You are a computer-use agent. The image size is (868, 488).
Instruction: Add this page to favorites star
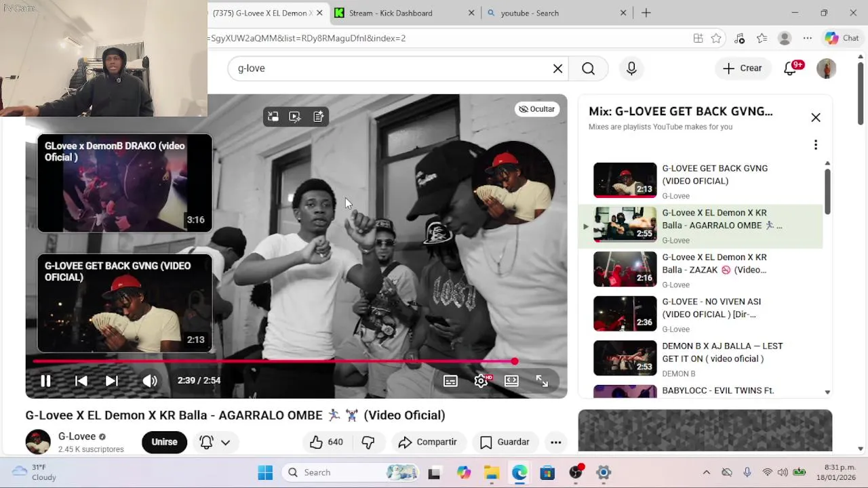(x=716, y=39)
